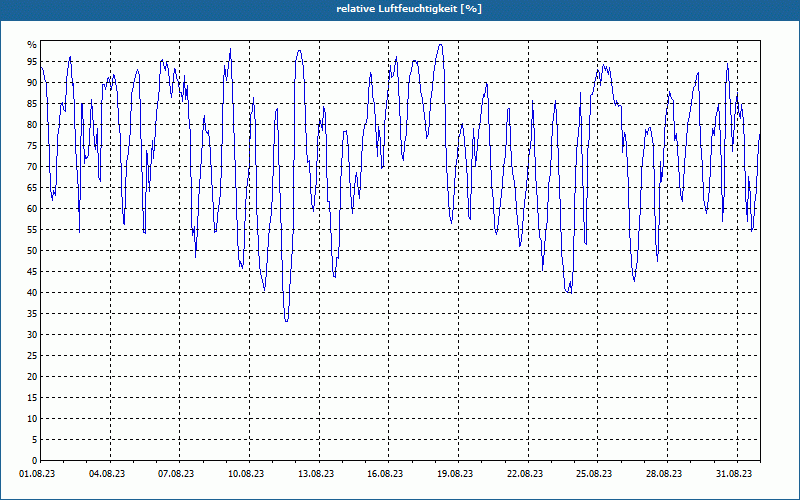Select the 5 value on the y-axis
The image size is (800, 500).
pyautogui.click(x=35, y=440)
